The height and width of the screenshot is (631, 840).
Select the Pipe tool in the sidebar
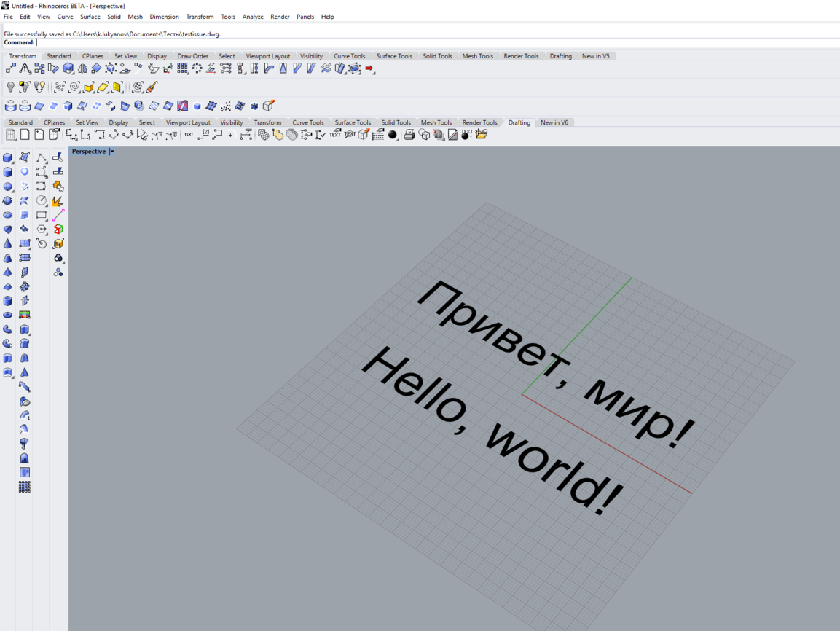8,329
